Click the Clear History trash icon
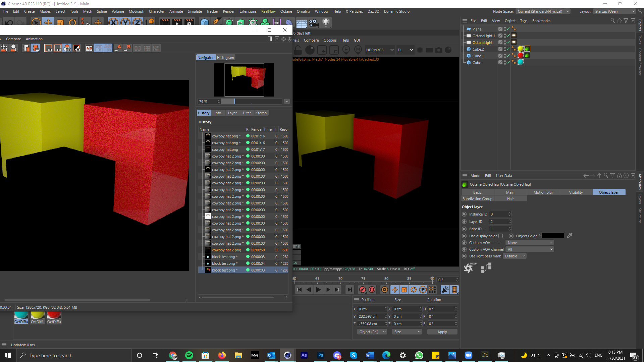Viewport: 644px width, 362px height. coord(26,48)
